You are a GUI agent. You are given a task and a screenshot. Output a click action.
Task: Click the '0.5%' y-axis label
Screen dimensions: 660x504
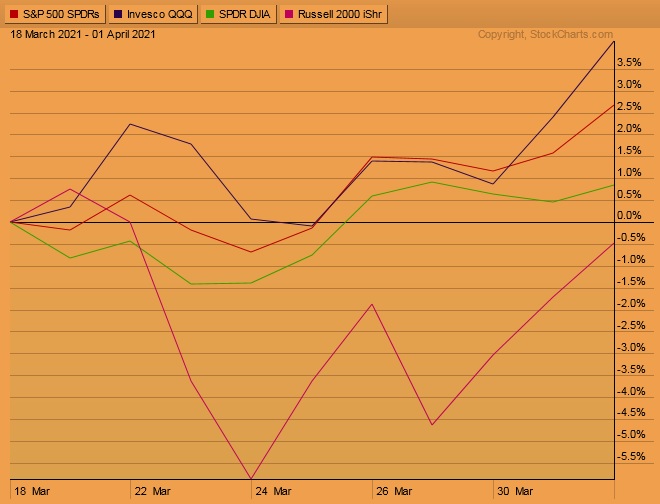coord(629,194)
